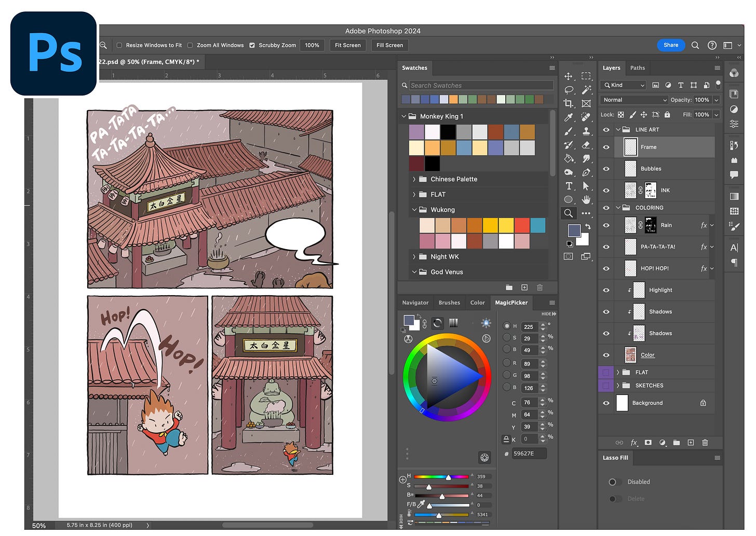Viewport: 756px width, 536px height.
Task: Hide the Bubbles layer
Action: (606, 169)
